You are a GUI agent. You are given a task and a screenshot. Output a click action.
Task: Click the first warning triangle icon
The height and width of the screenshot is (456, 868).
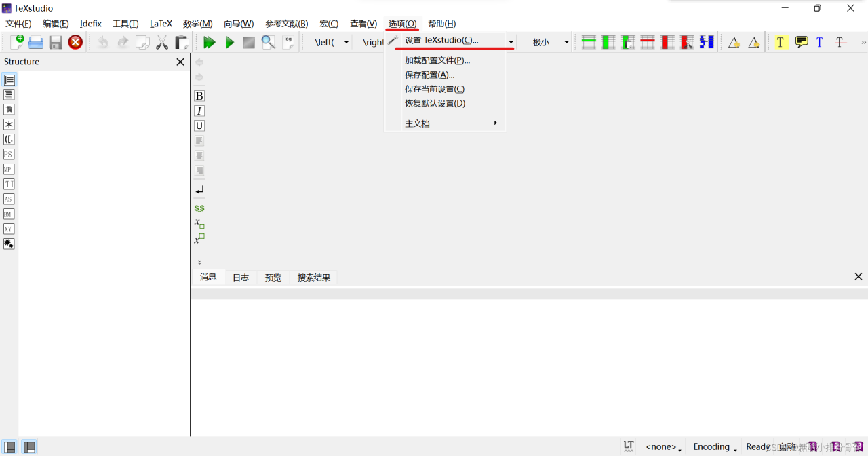734,42
